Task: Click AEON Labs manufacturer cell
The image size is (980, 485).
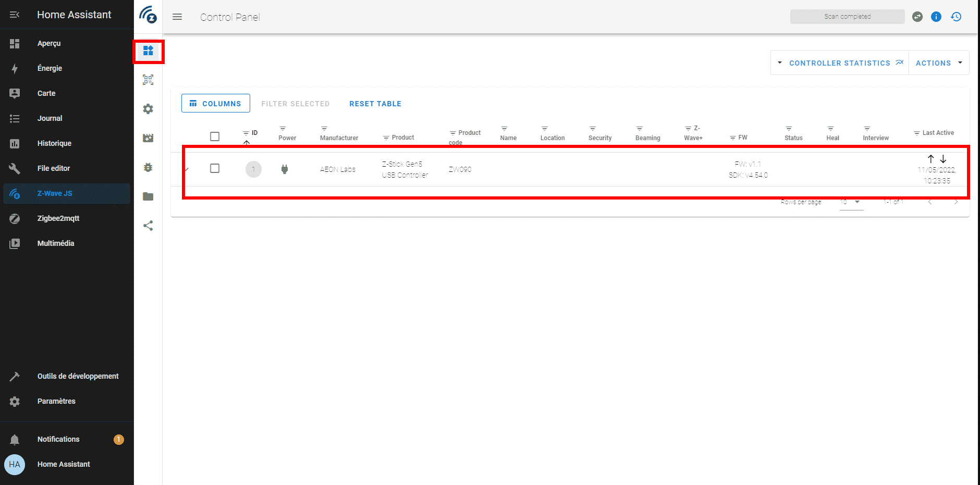Action: pos(338,169)
